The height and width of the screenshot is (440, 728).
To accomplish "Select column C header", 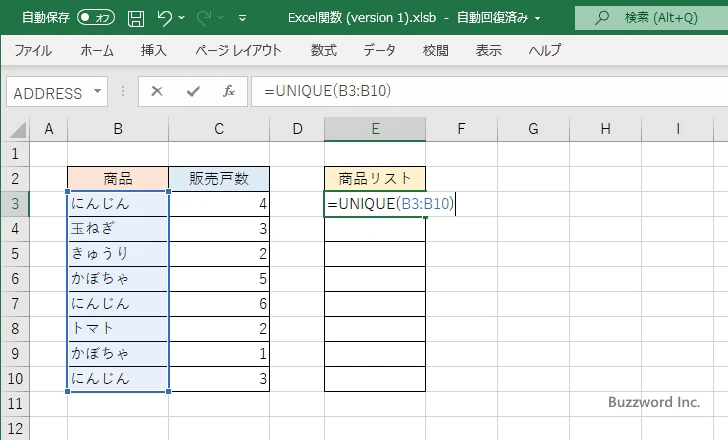I will coord(219,129).
